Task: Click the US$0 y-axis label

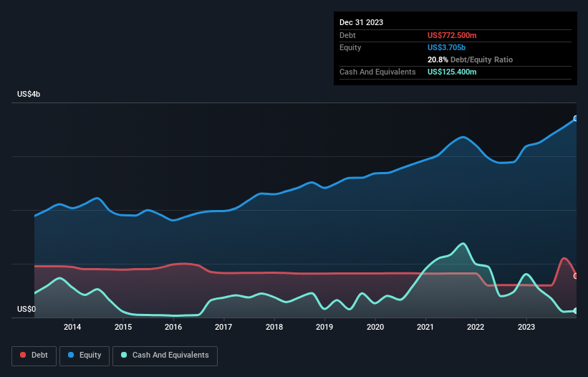Action: pos(26,309)
